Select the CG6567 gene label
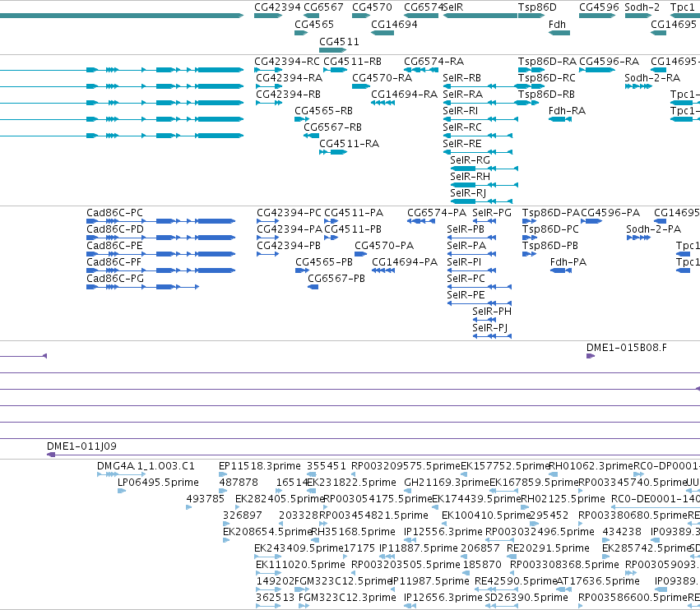Image resolution: width=700 pixels, height=610 pixels. tap(323, 7)
